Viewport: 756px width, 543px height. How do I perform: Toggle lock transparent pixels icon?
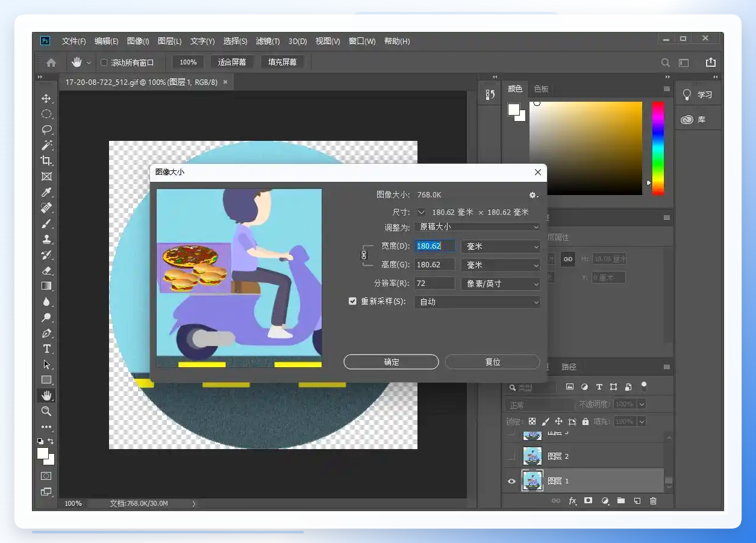click(532, 421)
